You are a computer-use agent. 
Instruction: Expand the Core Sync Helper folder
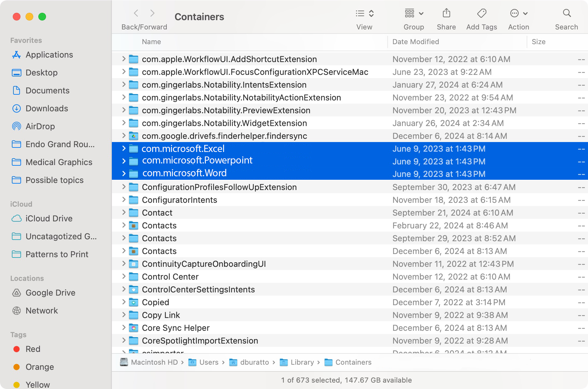click(x=124, y=328)
